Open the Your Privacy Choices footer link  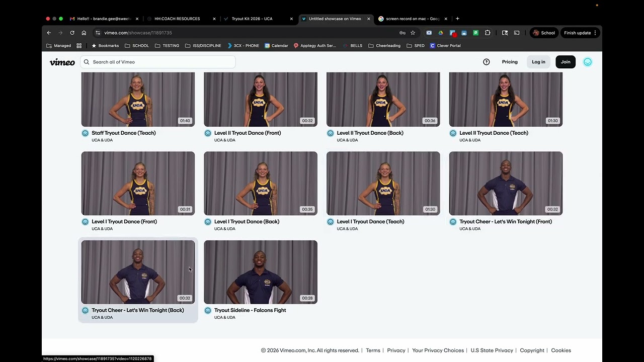438,350
